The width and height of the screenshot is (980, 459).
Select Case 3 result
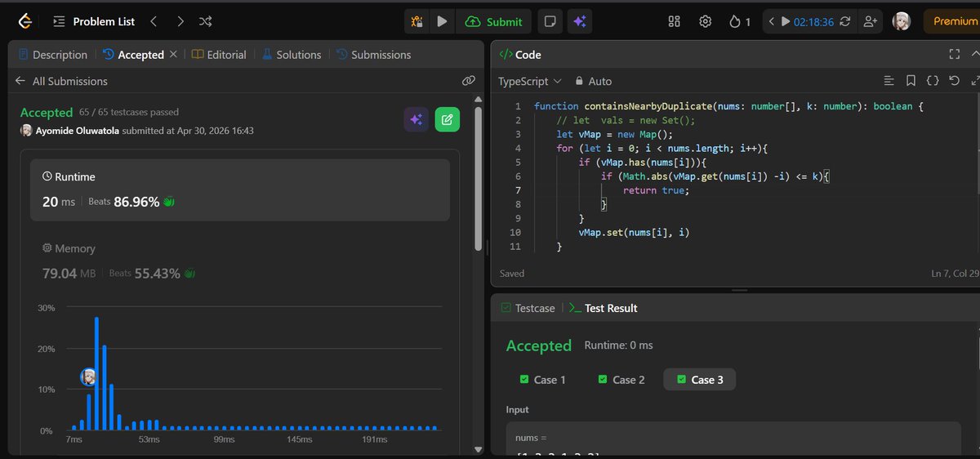[700, 380]
